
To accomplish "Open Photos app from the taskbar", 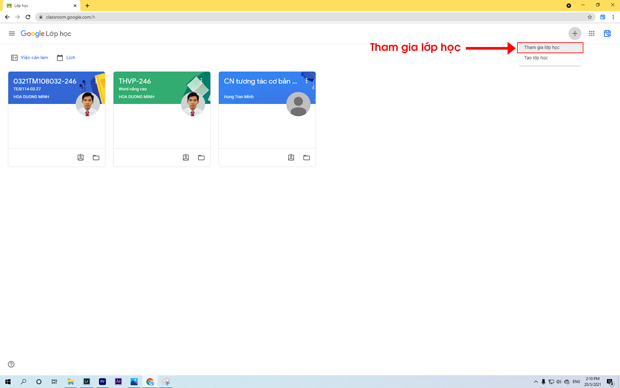I will pyautogui.click(x=134, y=382).
